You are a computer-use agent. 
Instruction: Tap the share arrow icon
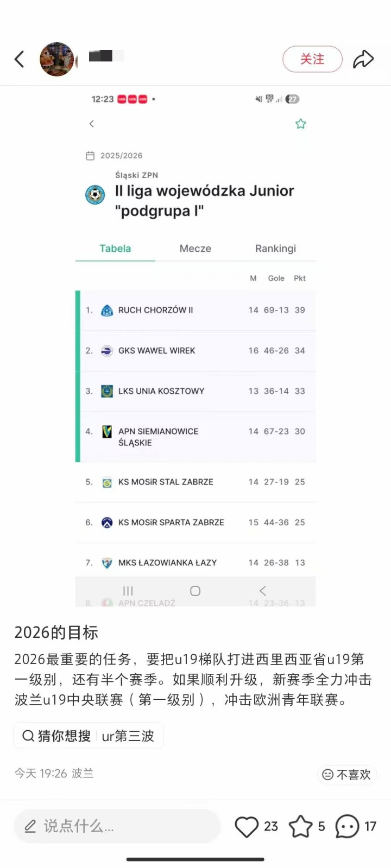click(x=363, y=59)
